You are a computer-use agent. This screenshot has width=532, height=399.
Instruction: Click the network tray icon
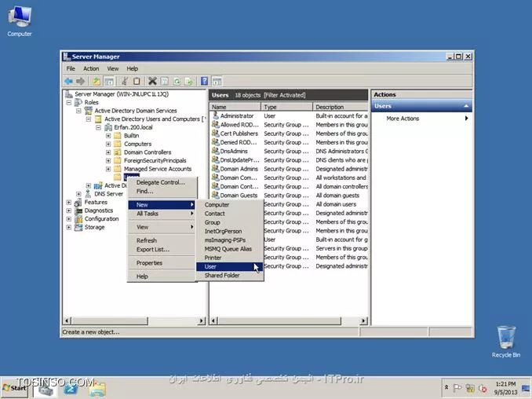point(470,388)
